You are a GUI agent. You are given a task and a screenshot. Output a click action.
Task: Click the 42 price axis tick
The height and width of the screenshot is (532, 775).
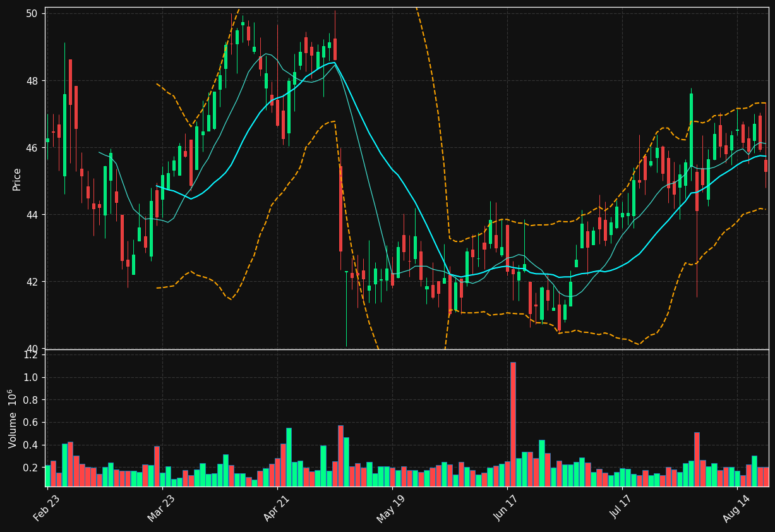point(33,282)
